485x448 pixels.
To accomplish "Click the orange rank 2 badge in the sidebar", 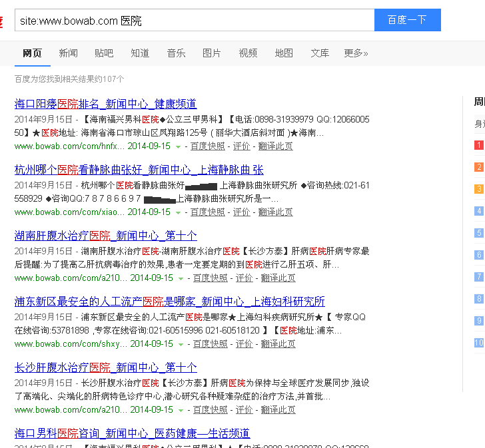I will [479, 167].
